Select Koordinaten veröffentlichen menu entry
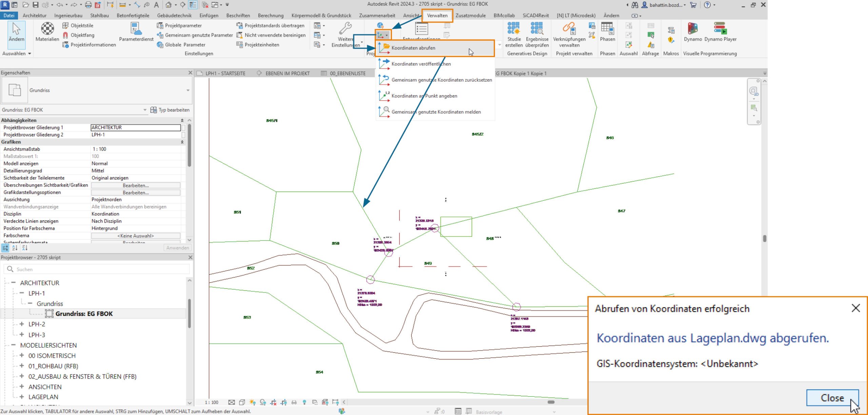 (x=435, y=64)
